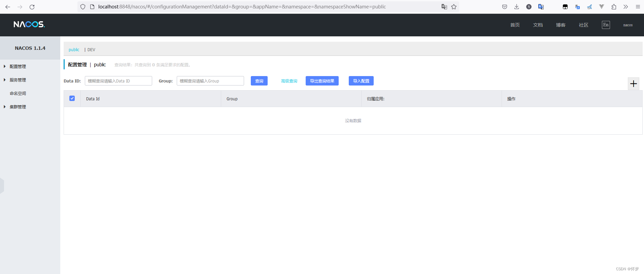Click the 导入配置 import button
Screen dimensions: 644x274
(361, 81)
